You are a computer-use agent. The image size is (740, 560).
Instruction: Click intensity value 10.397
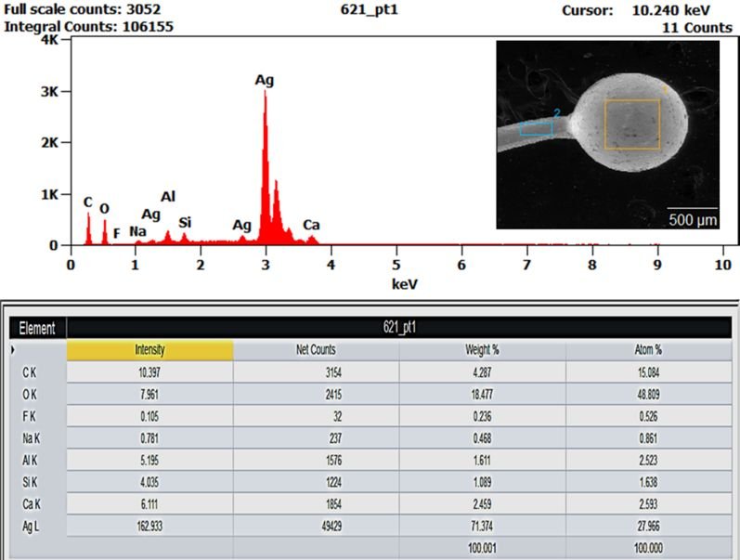point(149,372)
